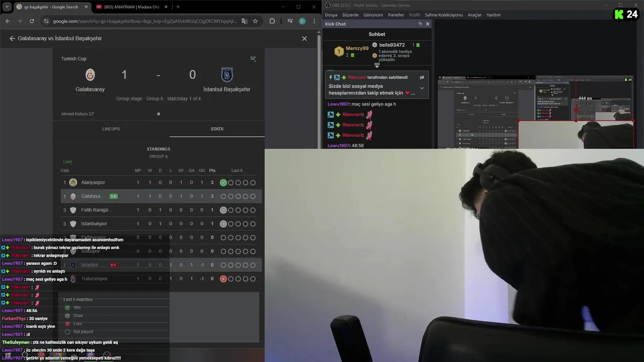The height and width of the screenshot is (362, 644).
Task: Click the Alanyaspor club badge
Action: (73, 183)
